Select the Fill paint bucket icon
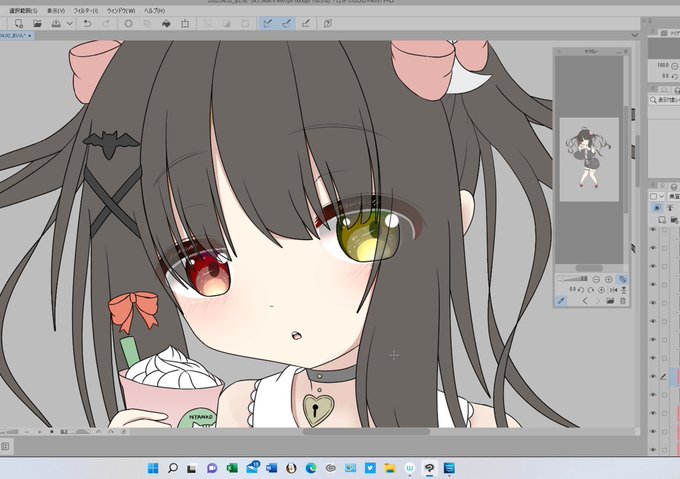This screenshot has height=479, width=680. (x=166, y=23)
